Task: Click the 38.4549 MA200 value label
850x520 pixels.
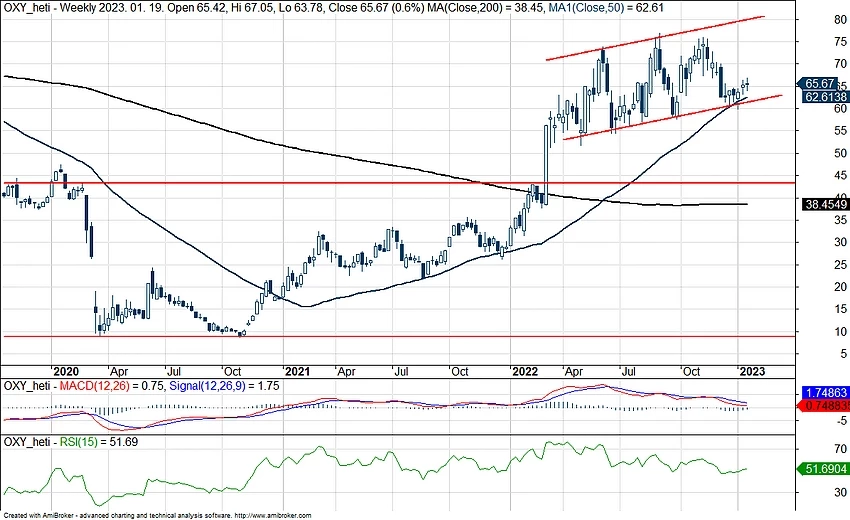Action: click(x=826, y=204)
